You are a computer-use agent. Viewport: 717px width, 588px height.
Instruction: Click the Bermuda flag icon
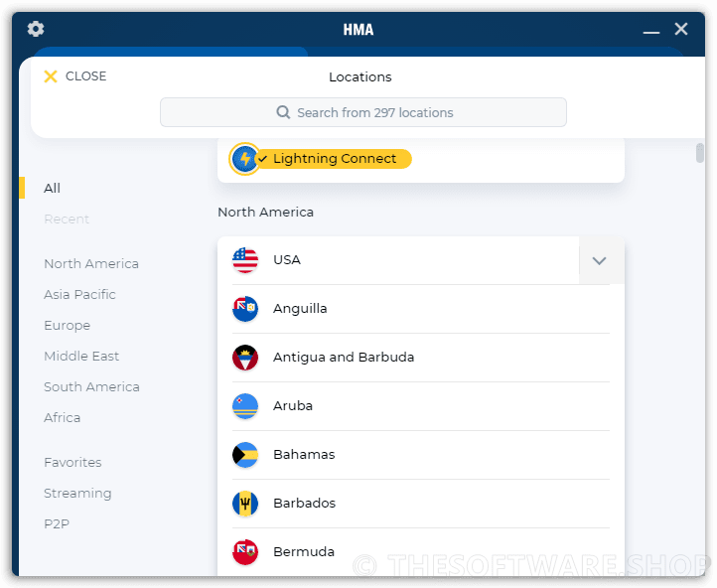[245, 552]
